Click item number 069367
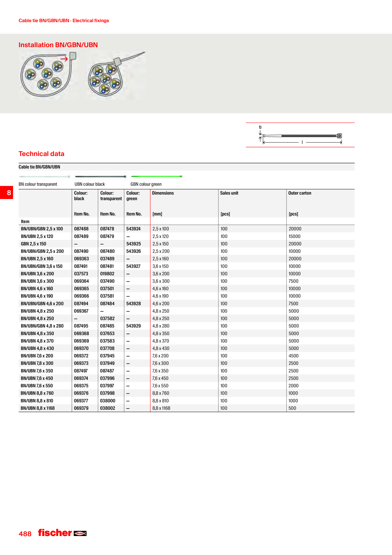The image size is (392, 555). (x=81, y=311)
